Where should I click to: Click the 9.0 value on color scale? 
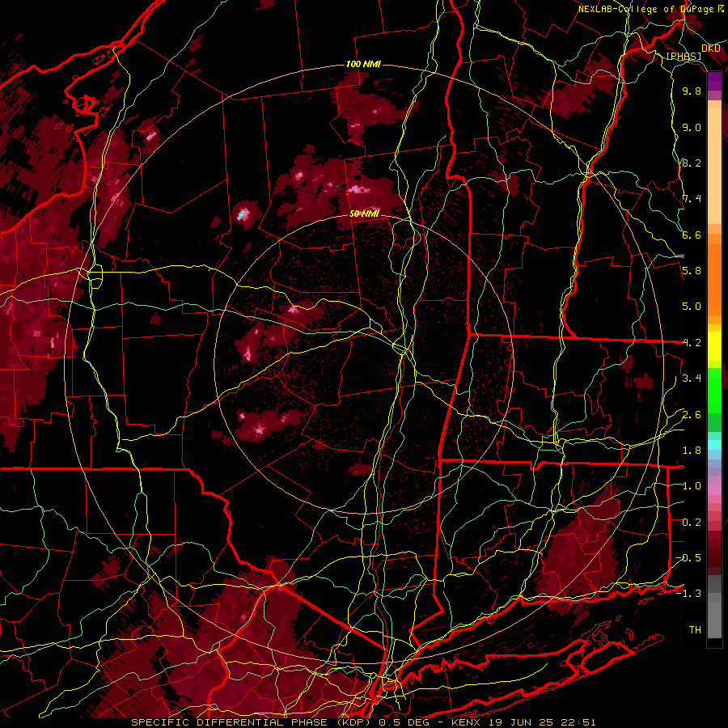pyautogui.click(x=692, y=127)
